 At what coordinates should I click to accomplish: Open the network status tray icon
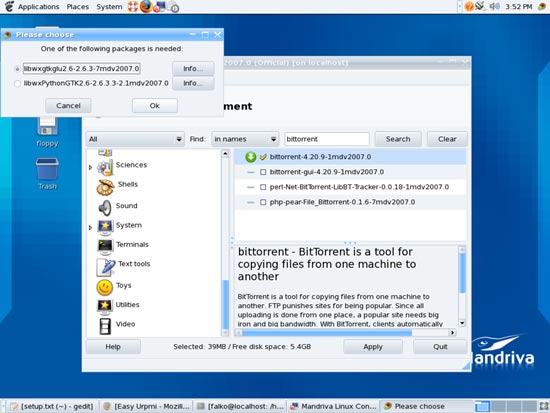coord(480,6)
